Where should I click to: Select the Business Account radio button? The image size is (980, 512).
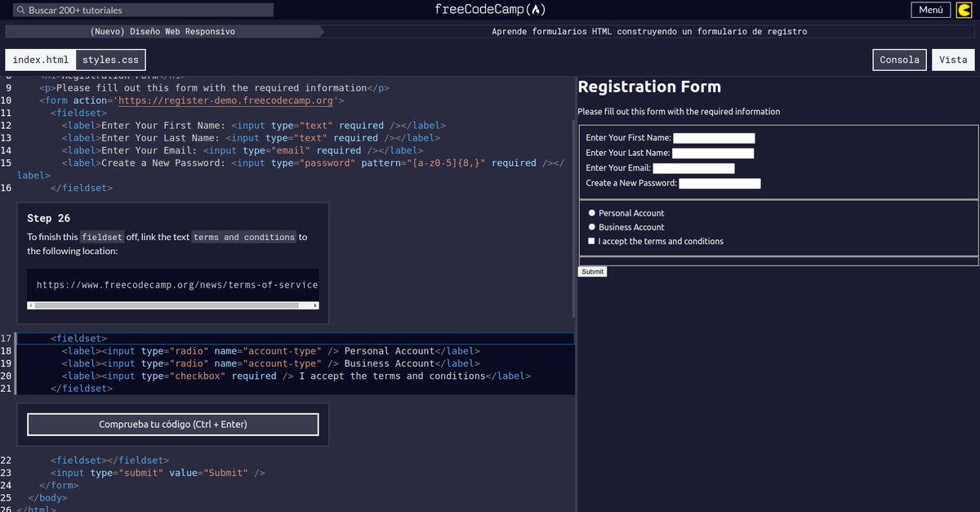(x=592, y=227)
